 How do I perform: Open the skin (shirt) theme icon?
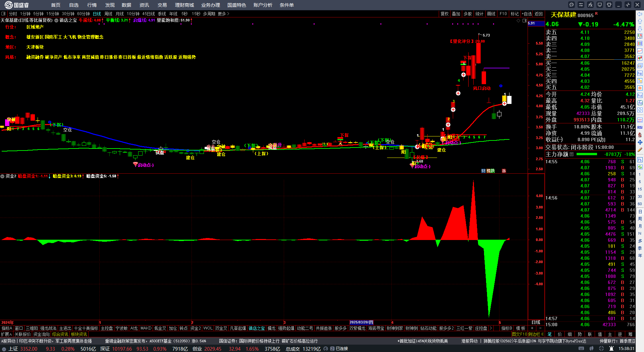(x=609, y=5)
